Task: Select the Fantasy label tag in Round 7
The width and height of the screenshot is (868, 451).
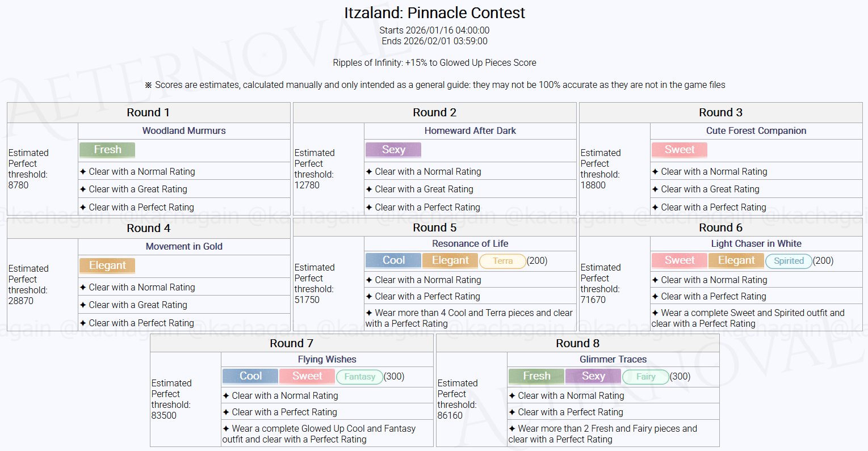Action: click(359, 377)
